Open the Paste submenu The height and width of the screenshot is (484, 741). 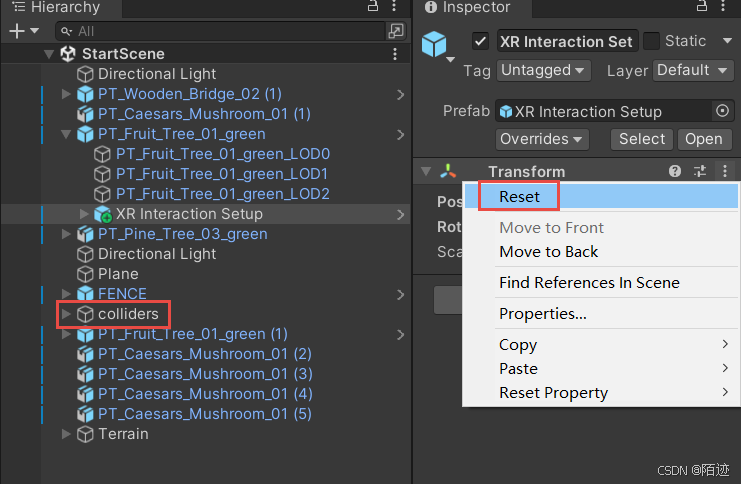(x=601, y=368)
